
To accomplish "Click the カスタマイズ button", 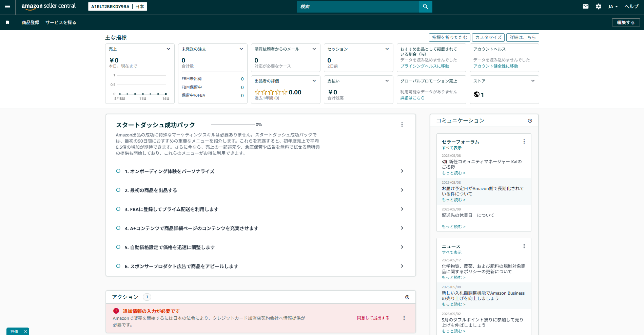I will (x=488, y=37).
